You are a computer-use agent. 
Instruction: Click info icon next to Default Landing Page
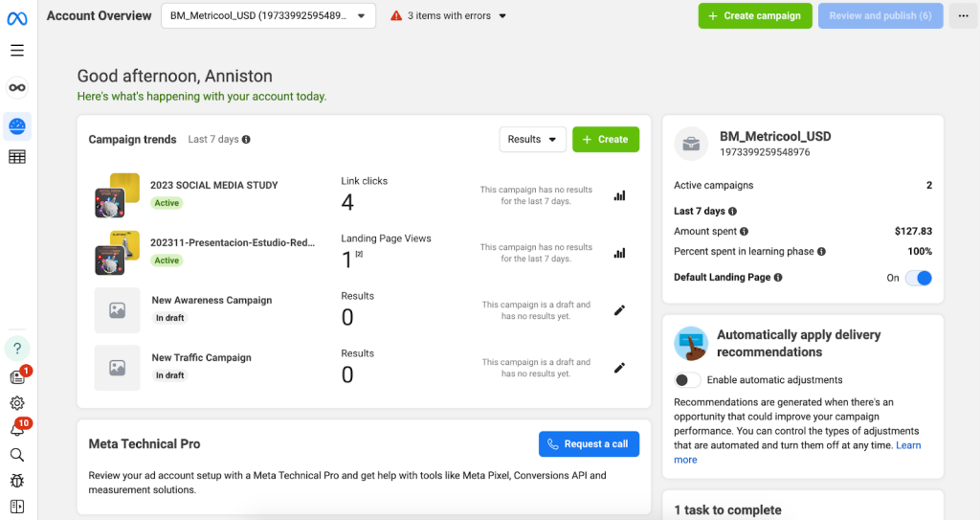click(x=778, y=277)
